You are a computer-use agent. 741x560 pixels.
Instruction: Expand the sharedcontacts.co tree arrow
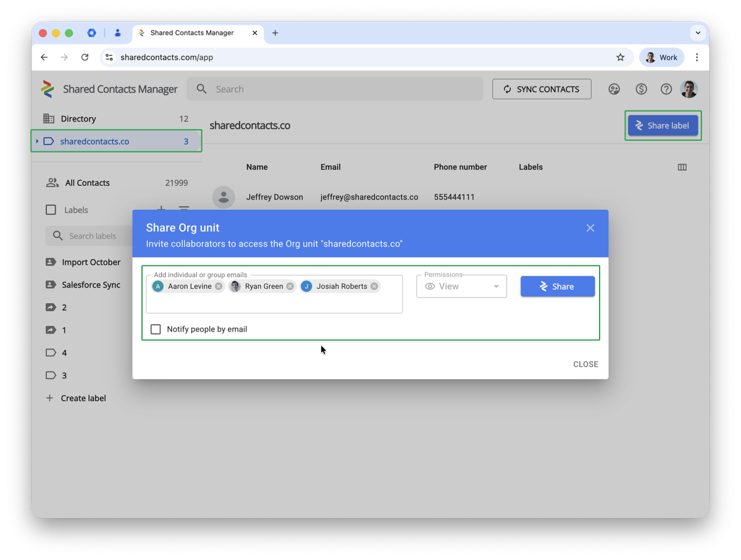[x=38, y=141]
